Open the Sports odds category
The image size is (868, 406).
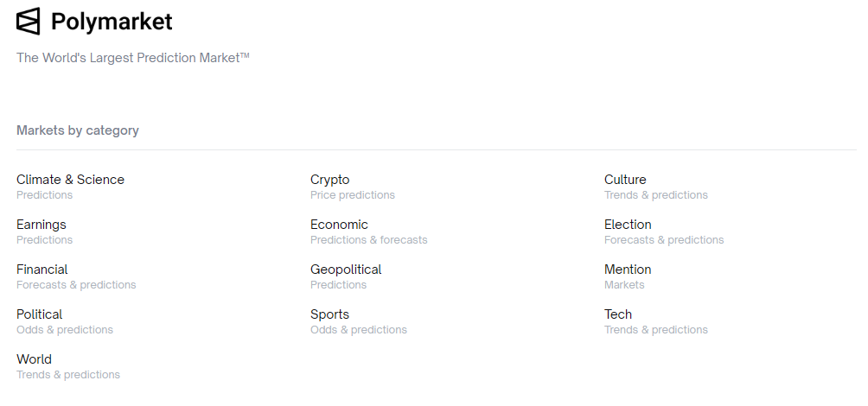pyautogui.click(x=329, y=314)
